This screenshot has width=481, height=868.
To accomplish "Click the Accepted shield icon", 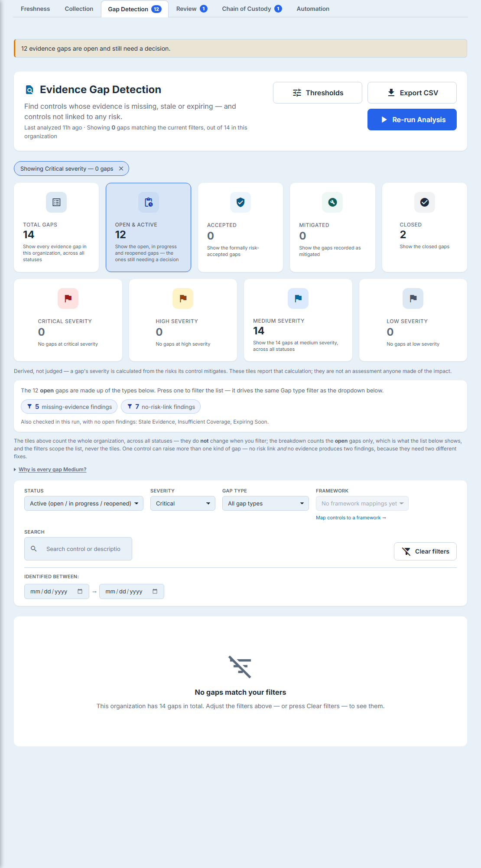I will tap(240, 202).
